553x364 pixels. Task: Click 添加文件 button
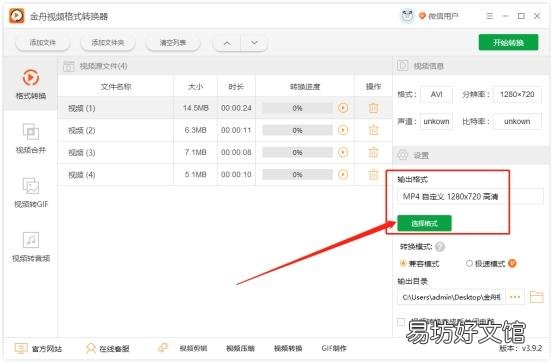tap(43, 43)
